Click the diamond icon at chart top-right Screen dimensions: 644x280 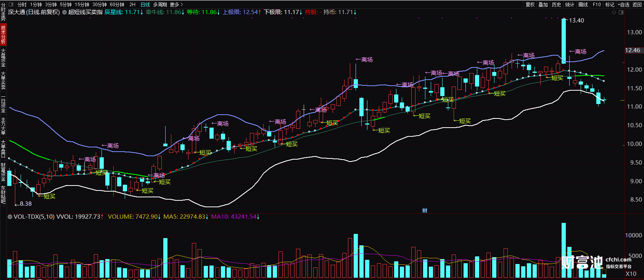pyautogui.click(x=614, y=13)
